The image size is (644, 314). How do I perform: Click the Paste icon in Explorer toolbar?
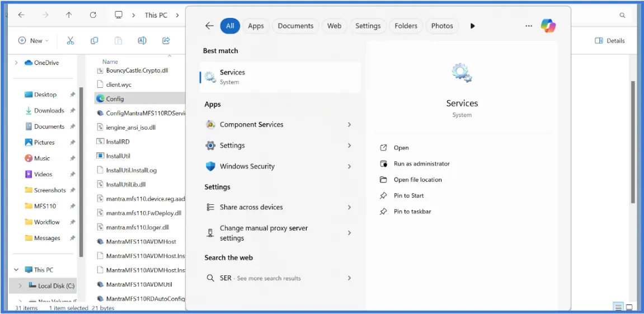(x=118, y=40)
